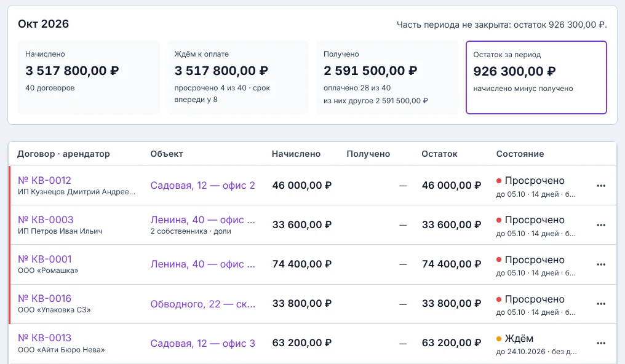Click the Состояние column header
Viewport: 625px width, 364px height.
[520, 154]
